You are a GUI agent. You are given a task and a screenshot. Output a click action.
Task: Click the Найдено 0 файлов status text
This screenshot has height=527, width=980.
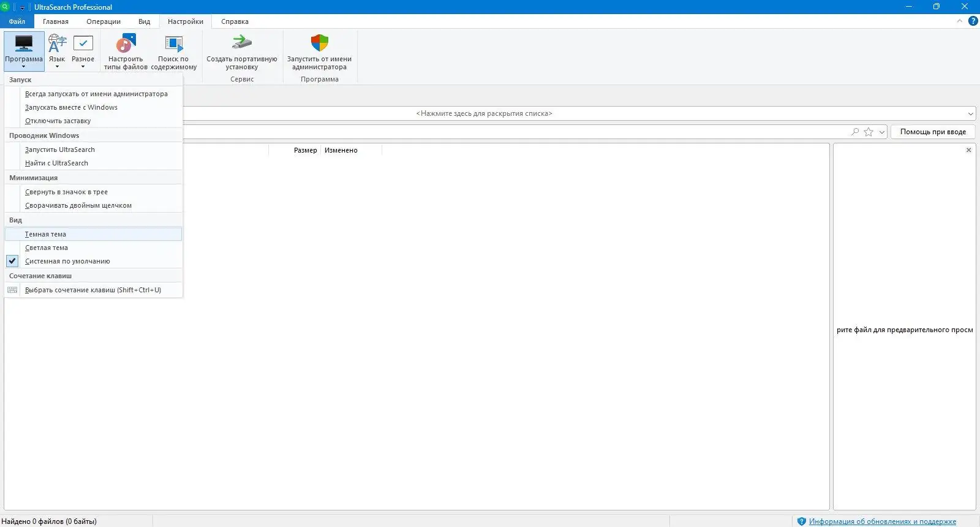pyautogui.click(x=49, y=521)
